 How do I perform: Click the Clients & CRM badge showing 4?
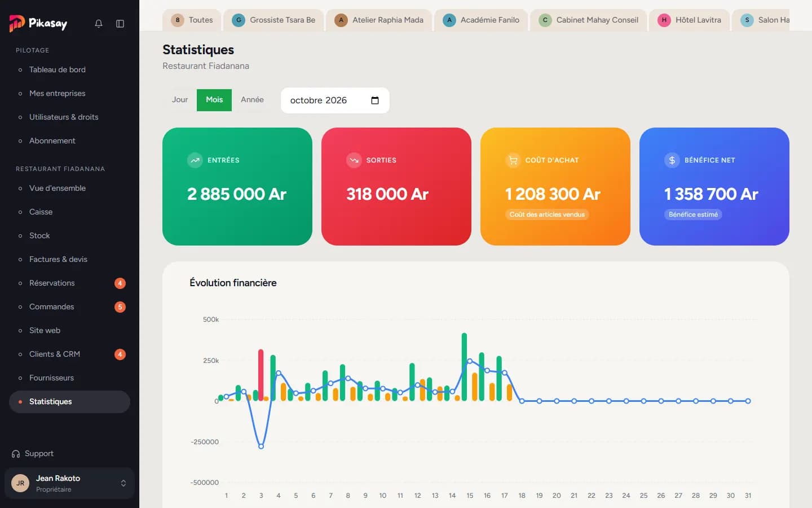120,354
